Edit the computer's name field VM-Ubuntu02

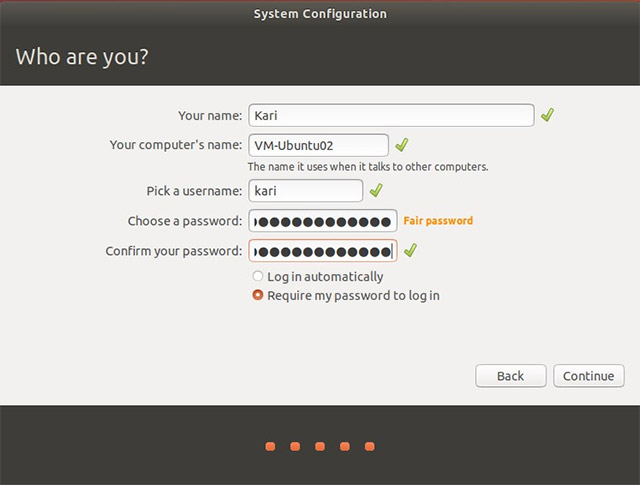pos(318,145)
